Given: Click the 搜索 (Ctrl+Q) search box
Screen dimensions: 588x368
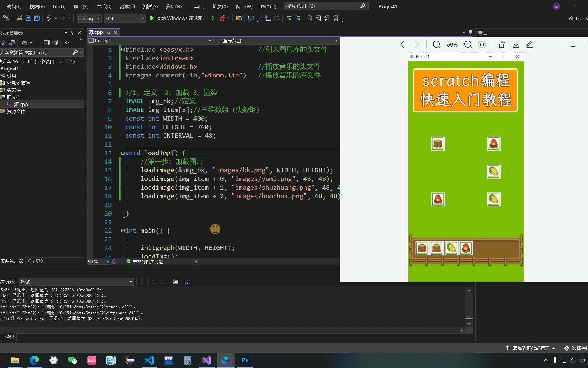Looking at the screenshot, I should 326,6.
